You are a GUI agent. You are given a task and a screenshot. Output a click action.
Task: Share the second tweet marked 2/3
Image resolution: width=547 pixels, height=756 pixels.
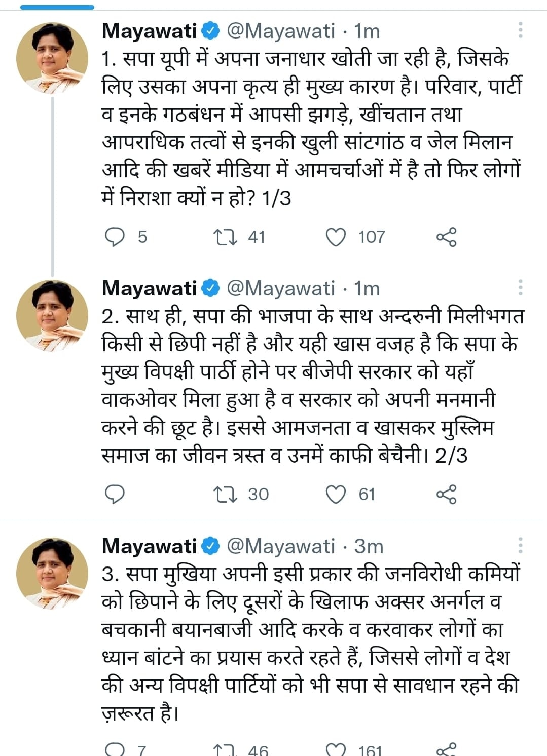(x=446, y=494)
